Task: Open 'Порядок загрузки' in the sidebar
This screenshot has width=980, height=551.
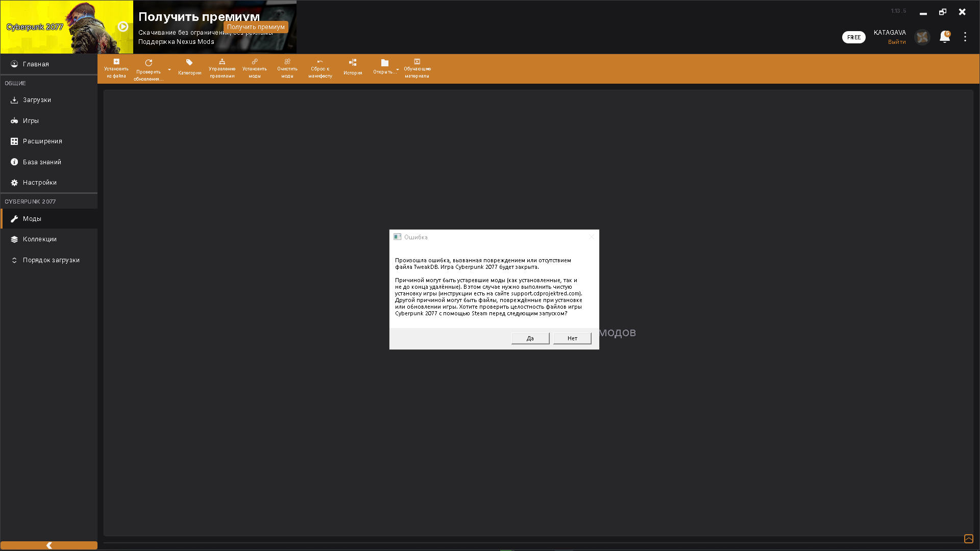Action: click(49, 260)
